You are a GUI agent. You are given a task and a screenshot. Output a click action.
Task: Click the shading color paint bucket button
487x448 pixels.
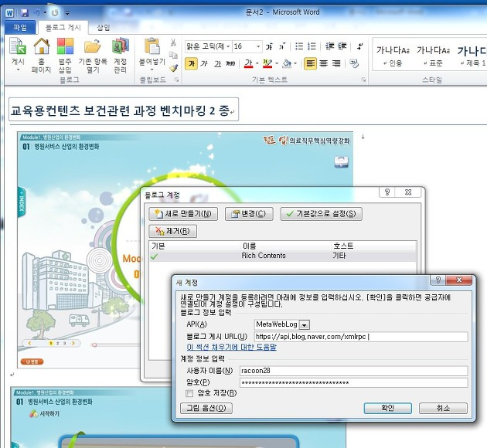click(x=287, y=63)
